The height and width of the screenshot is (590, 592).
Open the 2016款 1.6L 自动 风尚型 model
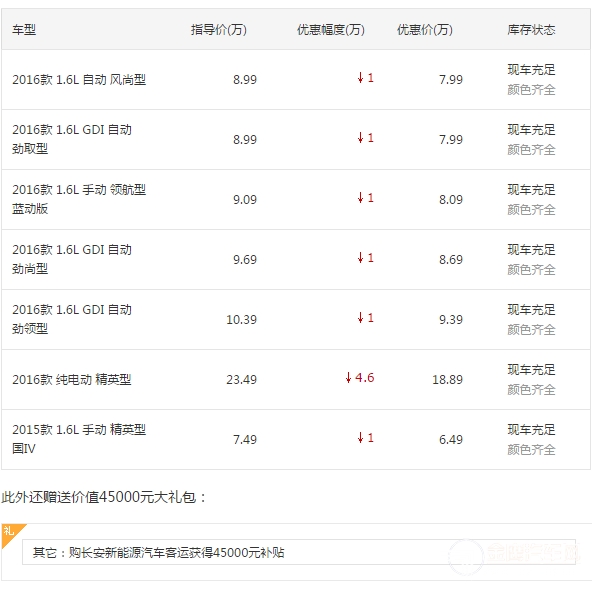pyautogui.click(x=79, y=80)
